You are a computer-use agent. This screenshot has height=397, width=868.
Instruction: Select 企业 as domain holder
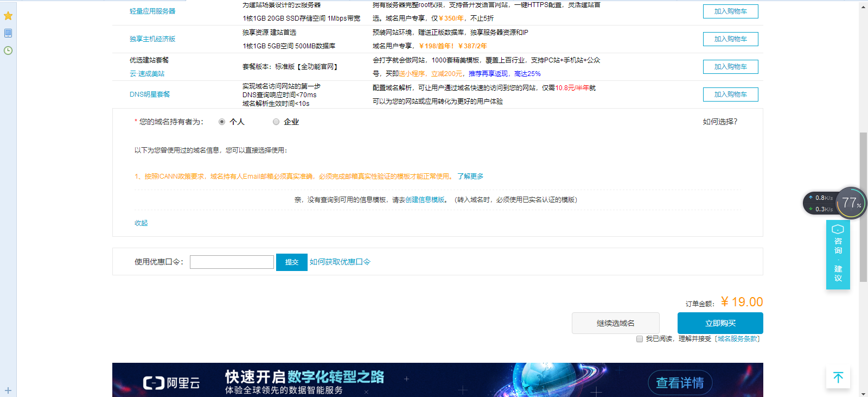[276, 122]
